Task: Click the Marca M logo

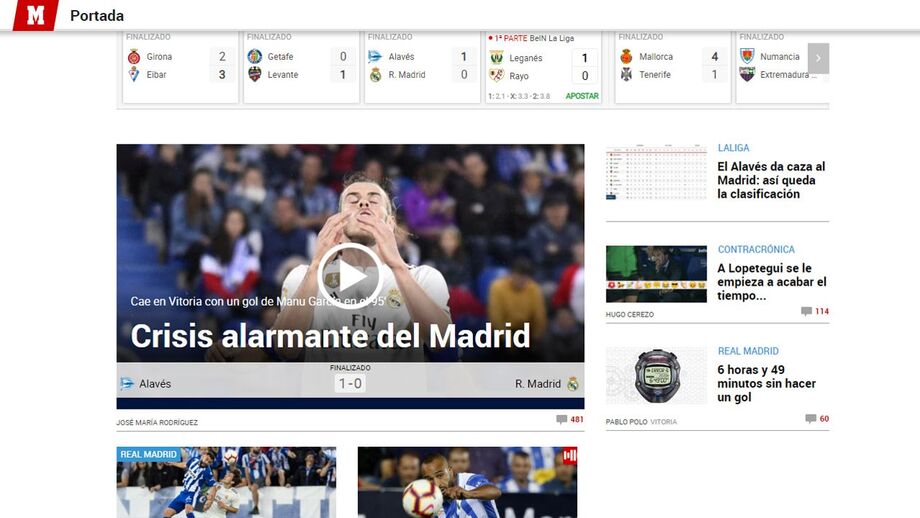Action: point(36,15)
